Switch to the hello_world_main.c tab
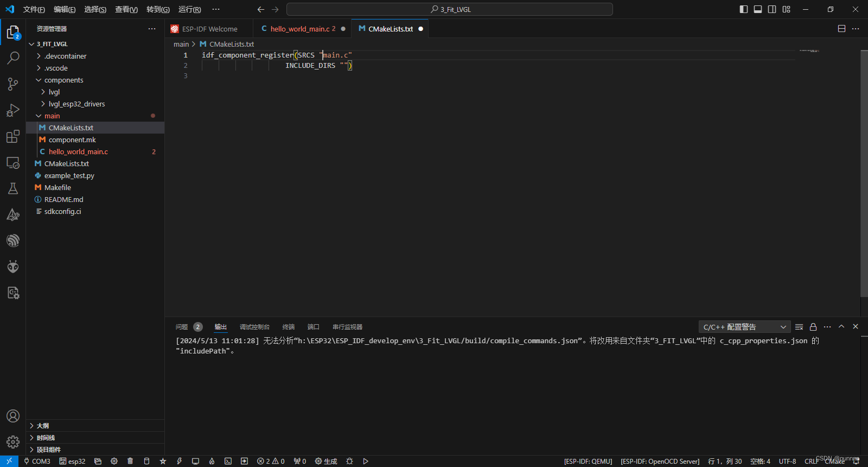The image size is (868, 467). [x=303, y=29]
